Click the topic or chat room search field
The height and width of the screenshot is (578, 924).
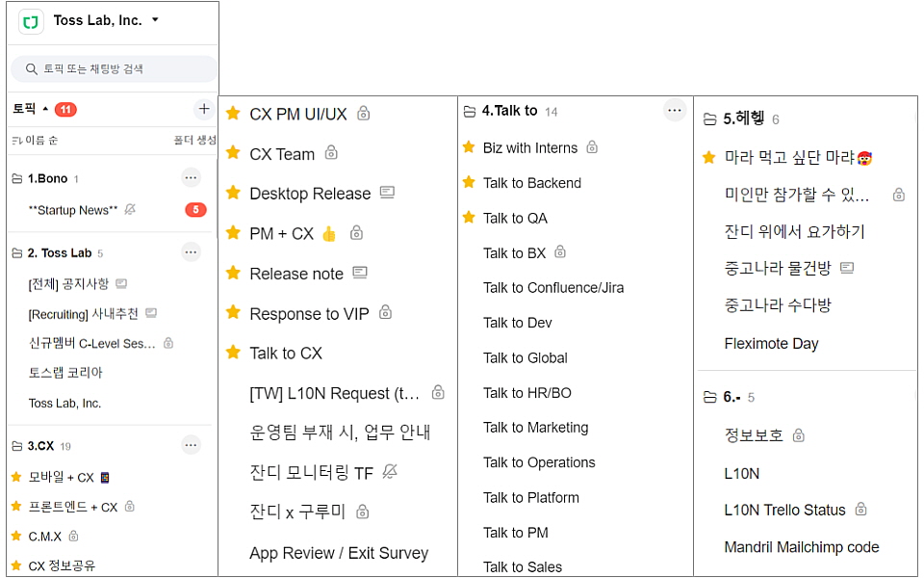(x=114, y=68)
